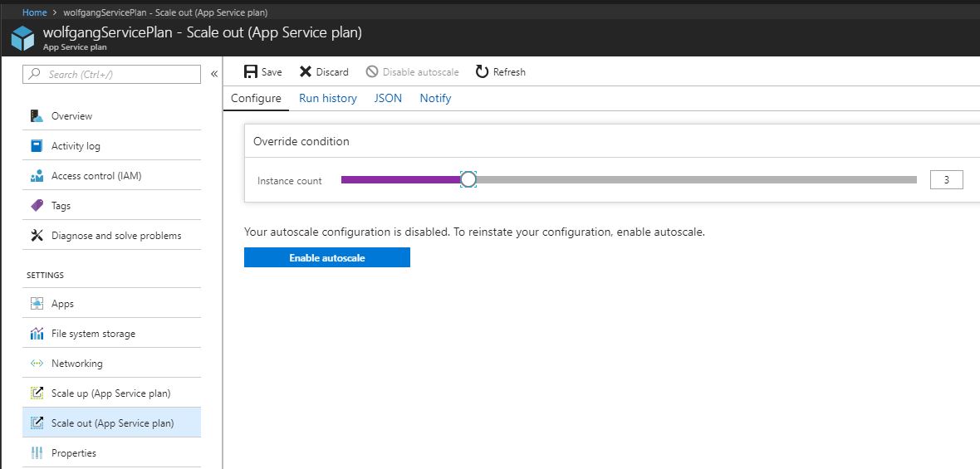The height and width of the screenshot is (469, 980).
Task: Click the Save disk icon
Action: coord(251,72)
